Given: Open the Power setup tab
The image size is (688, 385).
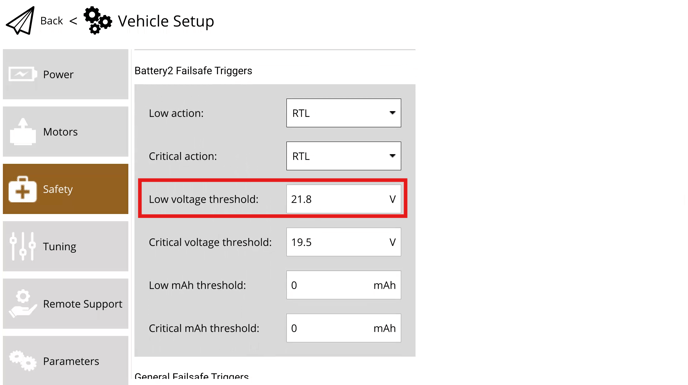Looking at the screenshot, I should click(x=65, y=74).
